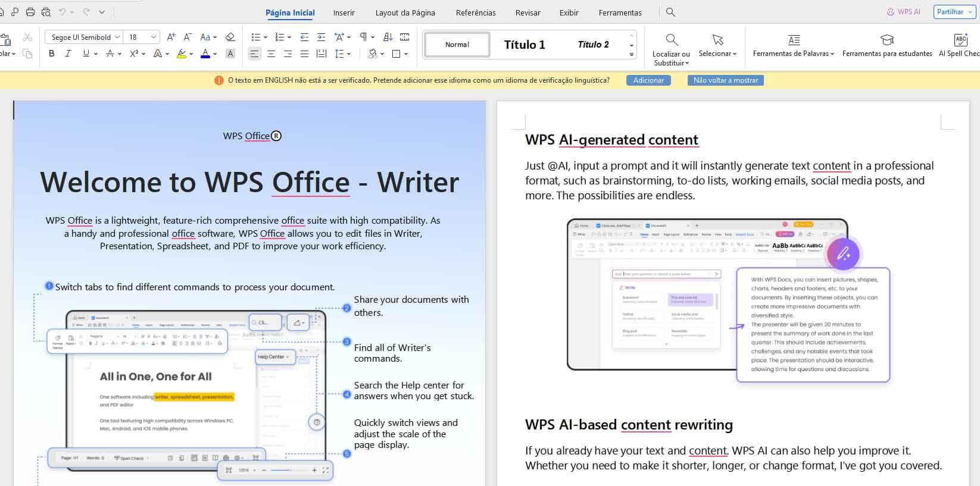Image resolution: width=980 pixels, height=486 pixels.
Task: Click the Numbered list icon
Action: pos(279,37)
